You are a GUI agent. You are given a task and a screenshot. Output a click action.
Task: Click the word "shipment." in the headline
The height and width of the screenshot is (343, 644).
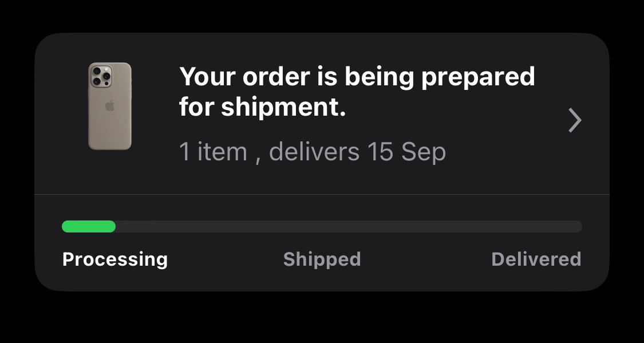click(283, 107)
